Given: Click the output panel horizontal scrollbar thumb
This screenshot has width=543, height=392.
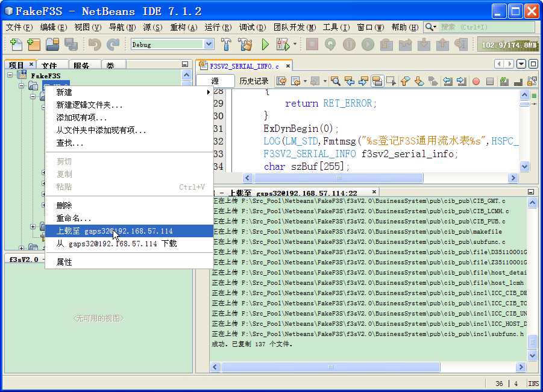Looking at the screenshot, I should (x=330, y=367).
